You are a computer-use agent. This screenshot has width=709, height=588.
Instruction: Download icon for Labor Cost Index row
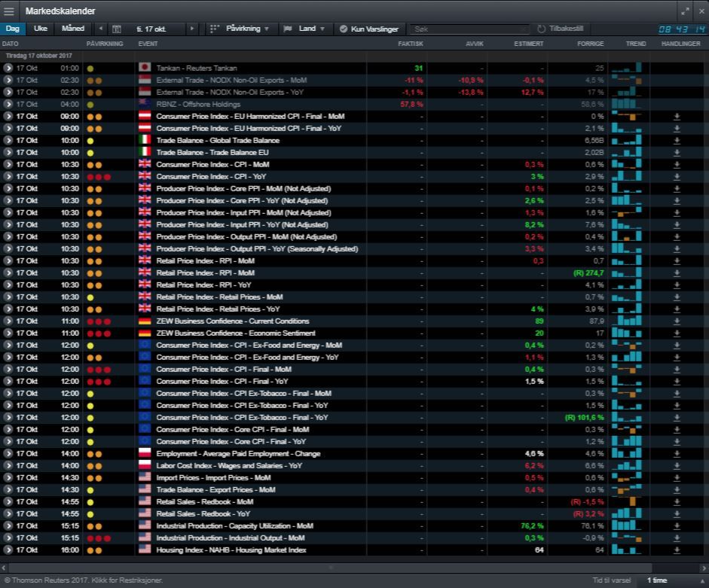677,466
